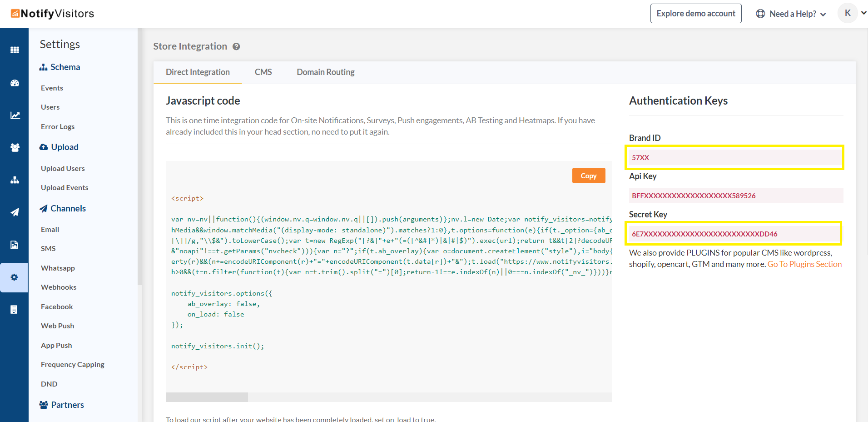Screen dimensions: 868x422
Task: Open Upload Events
Action: 64,188
